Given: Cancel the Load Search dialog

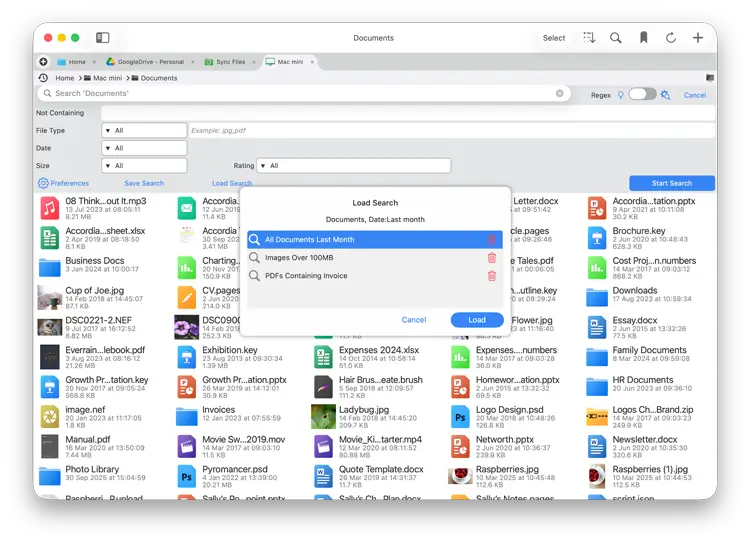Looking at the screenshot, I should tap(414, 320).
